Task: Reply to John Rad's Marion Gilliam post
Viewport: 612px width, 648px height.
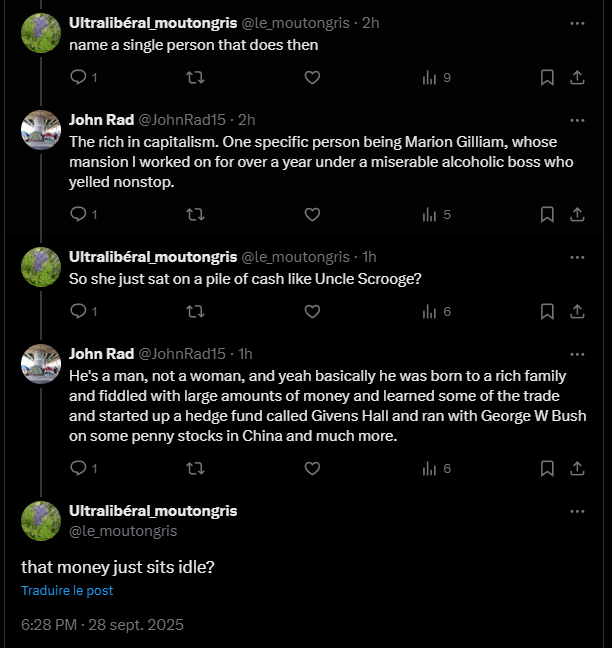Action: (x=79, y=214)
